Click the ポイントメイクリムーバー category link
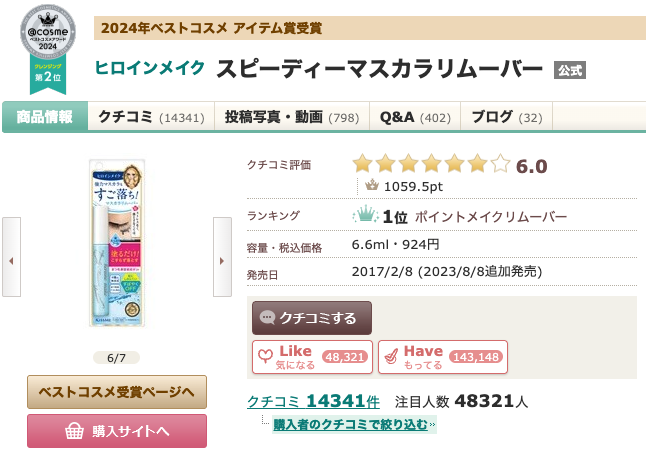The width and height of the screenshot is (646, 455). pyautogui.click(x=491, y=217)
